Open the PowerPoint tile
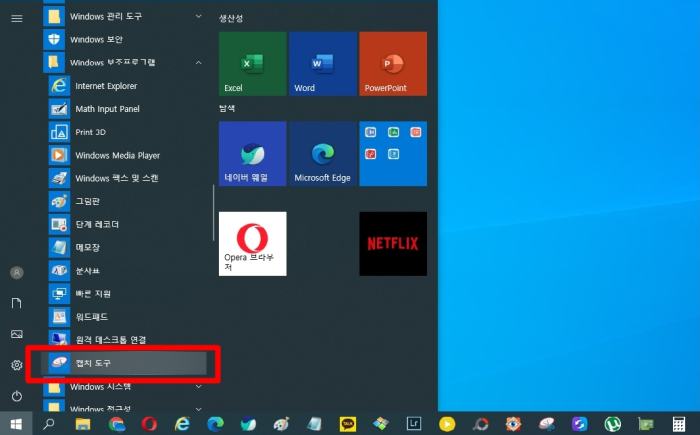Screen dimensions: 700x435 pos(393,63)
